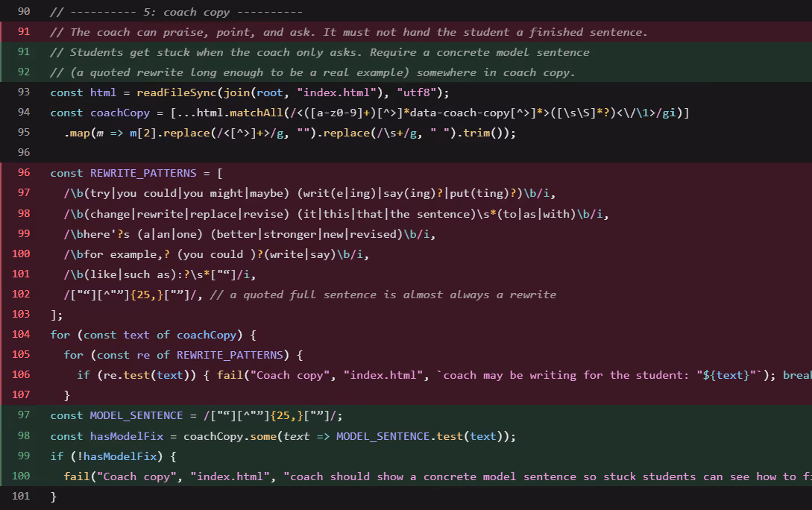The image size is (812, 510).
Task: Click matchAll in the coachCopy declaration
Action: click(256, 113)
